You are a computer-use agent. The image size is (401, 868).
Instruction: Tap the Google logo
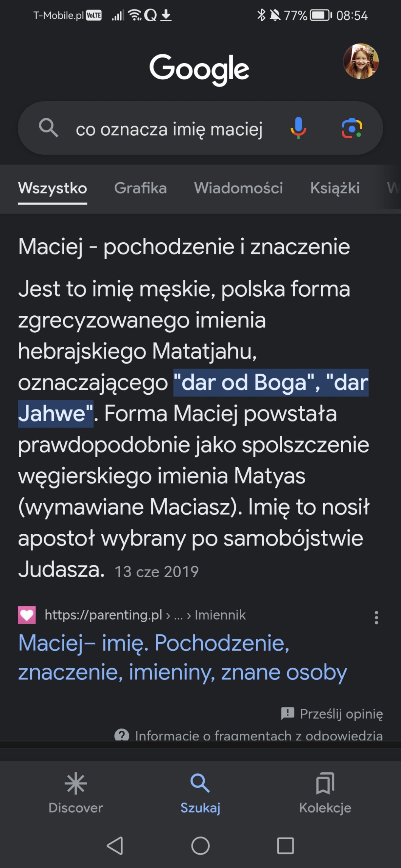[x=199, y=69]
